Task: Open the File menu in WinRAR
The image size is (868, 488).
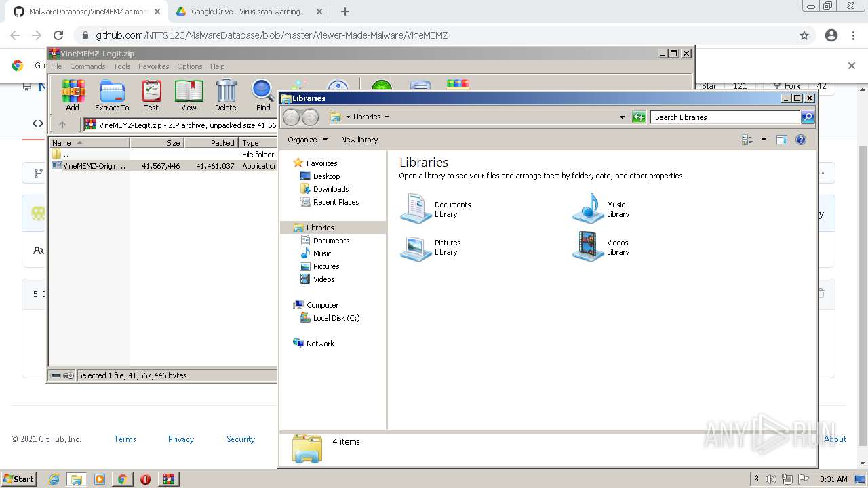Action: (56, 66)
